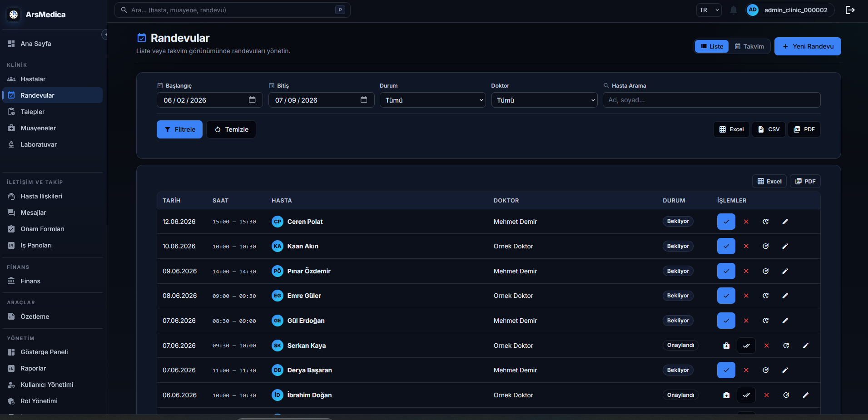Open Talepler page

point(52,112)
